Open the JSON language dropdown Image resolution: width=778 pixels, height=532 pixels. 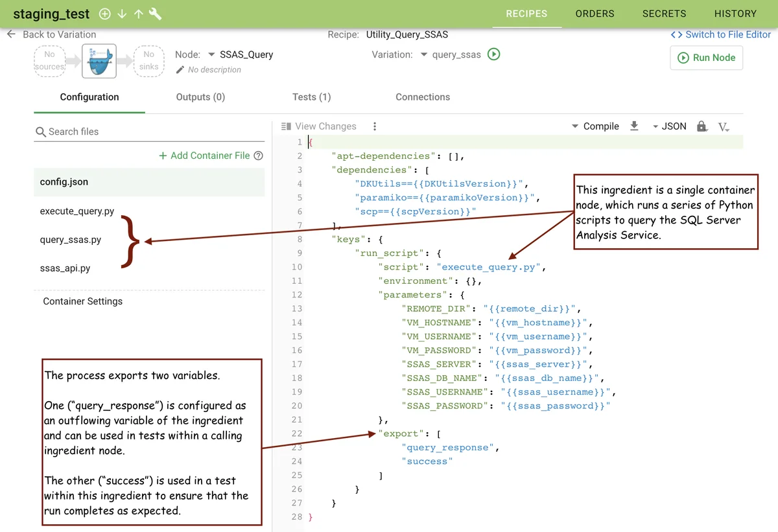click(x=669, y=126)
